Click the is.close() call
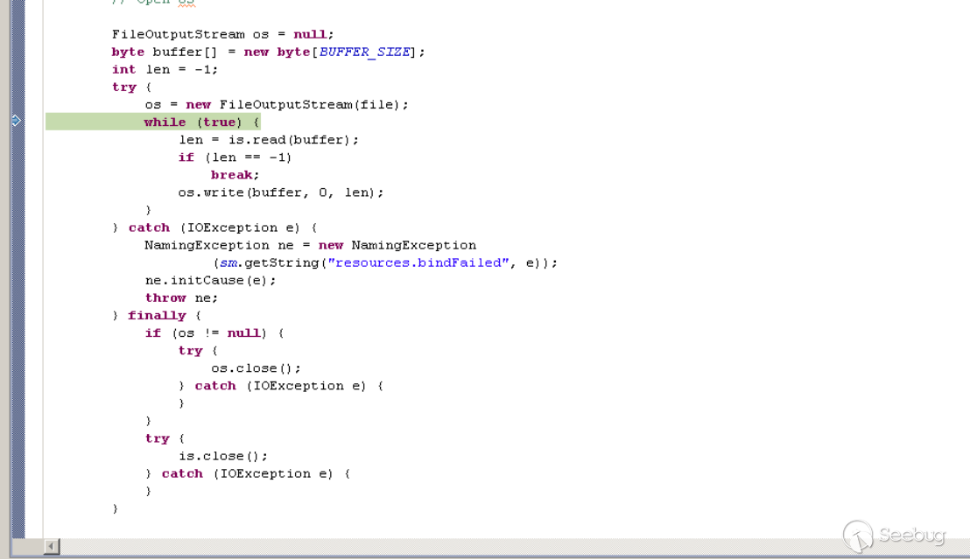Viewport: 970px width, 560px height. tap(223, 456)
